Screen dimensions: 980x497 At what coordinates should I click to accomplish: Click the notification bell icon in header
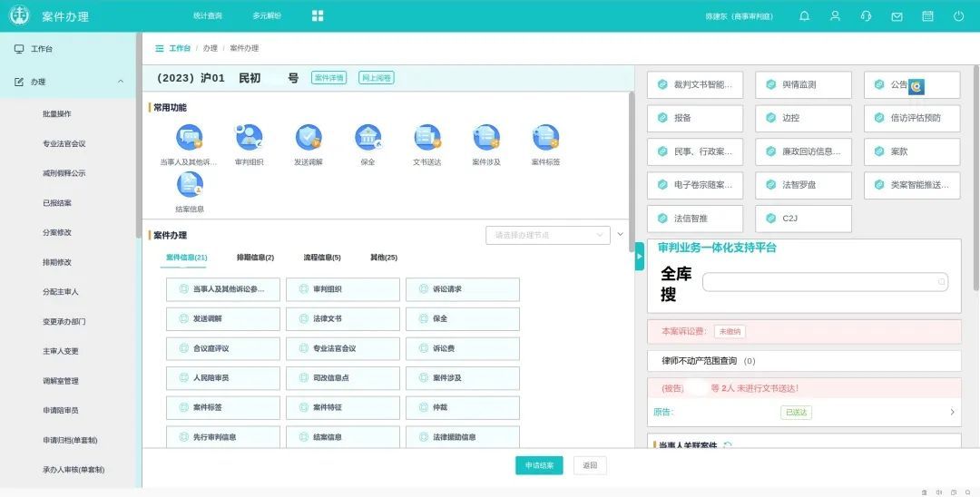(804, 16)
